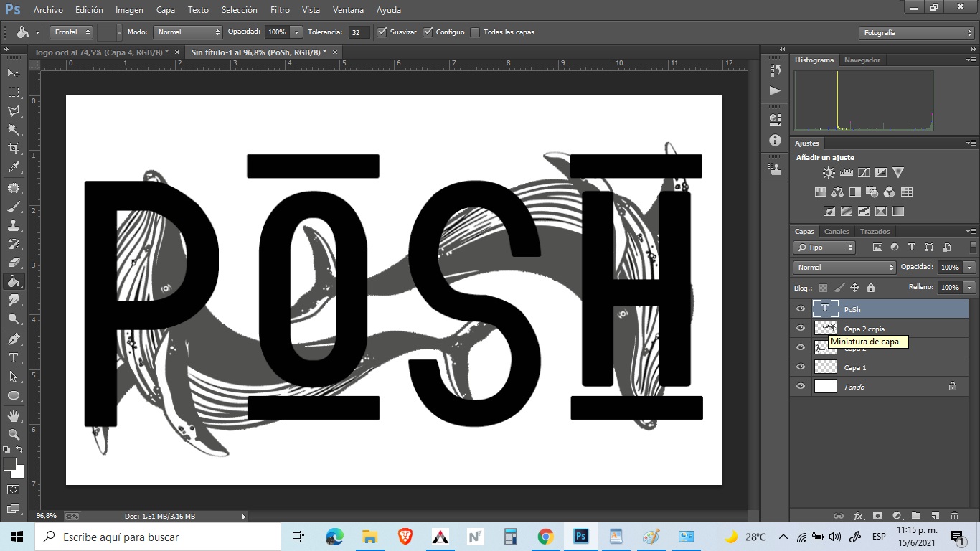The height and width of the screenshot is (551, 980).
Task: Select the Rectangular Marquee tool
Action: [x=14, y=92]
